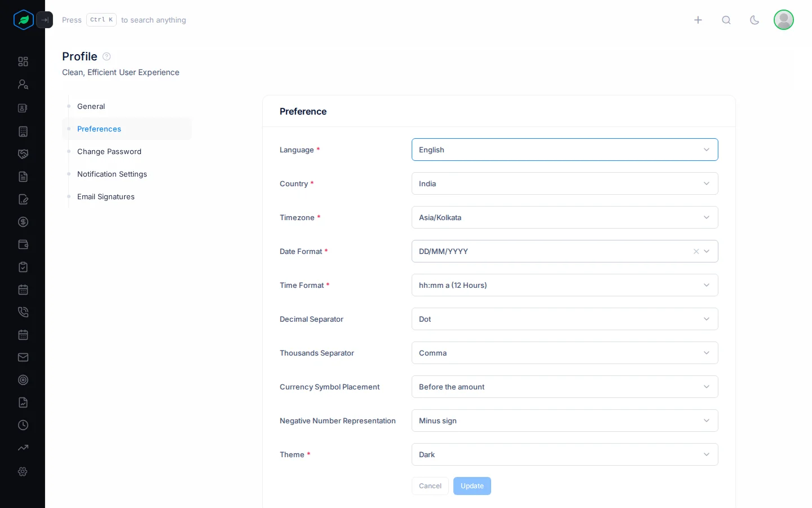
Task: Open the wallet icon in sidebar
Action: coord(23,244)
